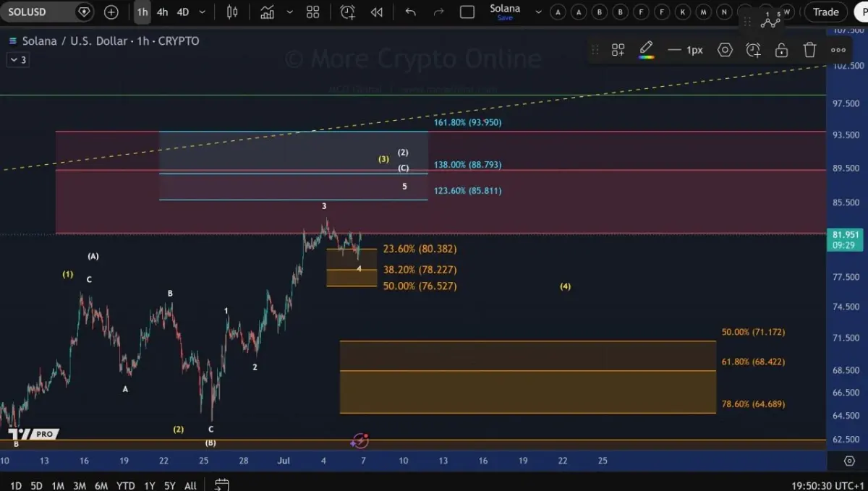Switch to the 4D timeframe

click(183, 12)
